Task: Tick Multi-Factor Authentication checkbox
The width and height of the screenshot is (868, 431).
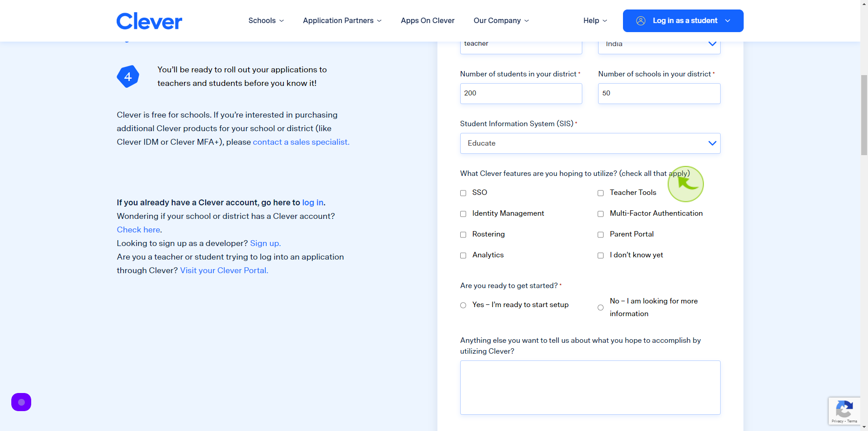Action: pyautogui.click(x=600, y=214)
